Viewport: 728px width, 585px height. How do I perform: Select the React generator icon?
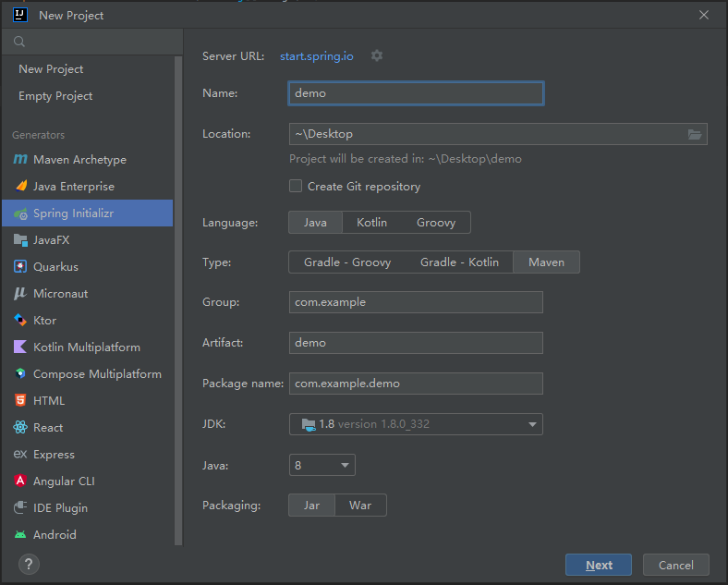pos(20,428)
